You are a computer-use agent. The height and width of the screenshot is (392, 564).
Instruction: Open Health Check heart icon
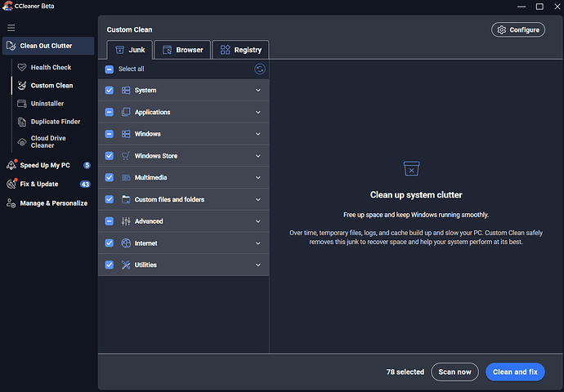[22, 67]
